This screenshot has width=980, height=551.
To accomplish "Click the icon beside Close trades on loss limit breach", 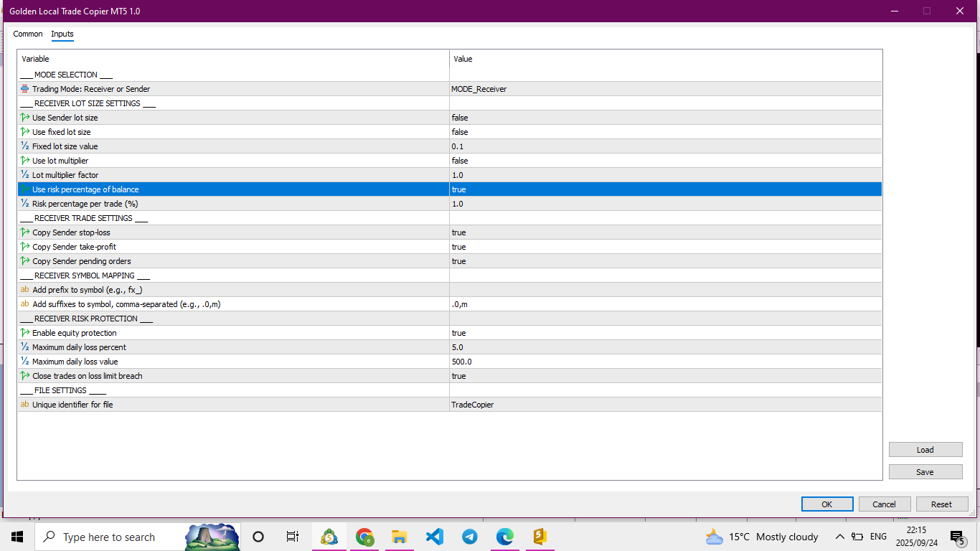I will (25, 376).
